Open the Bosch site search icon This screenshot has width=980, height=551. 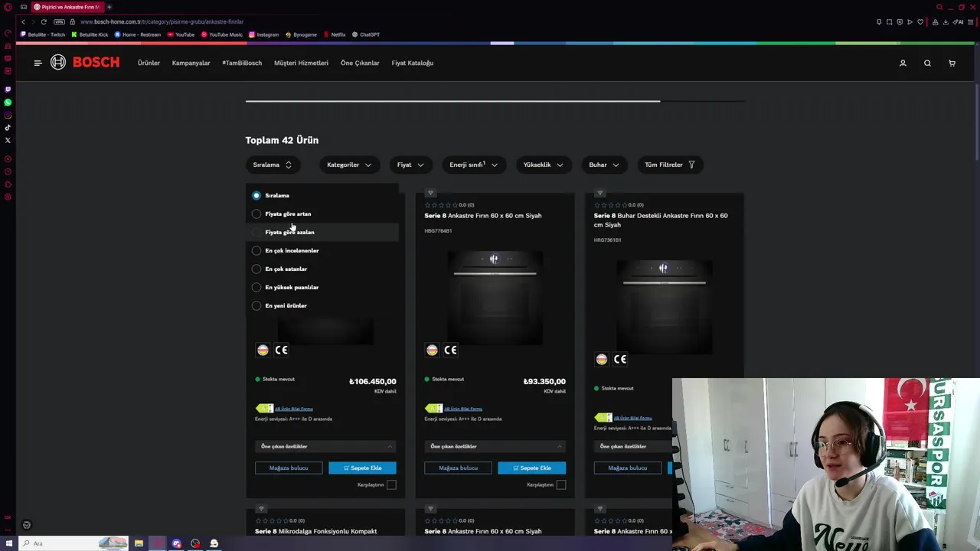927,63
